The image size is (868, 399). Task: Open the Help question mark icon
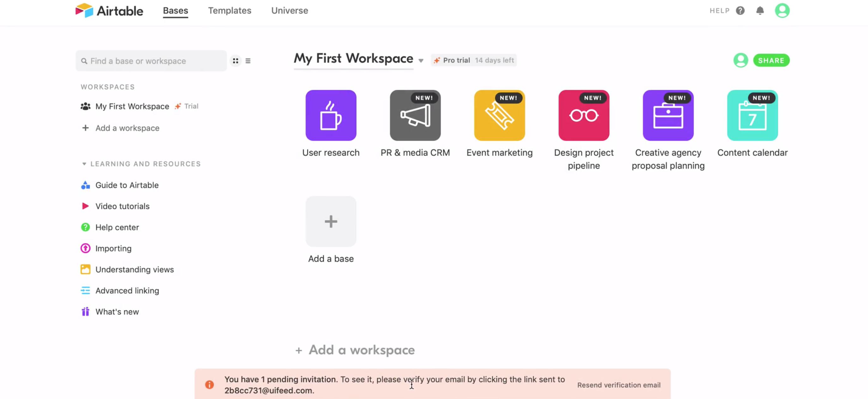[740, 10]
